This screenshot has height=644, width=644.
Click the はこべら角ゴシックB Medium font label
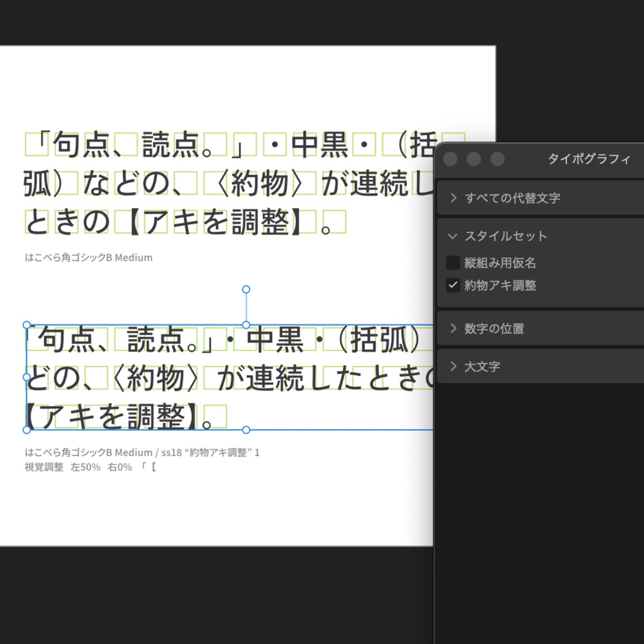(x=88, y=257)
